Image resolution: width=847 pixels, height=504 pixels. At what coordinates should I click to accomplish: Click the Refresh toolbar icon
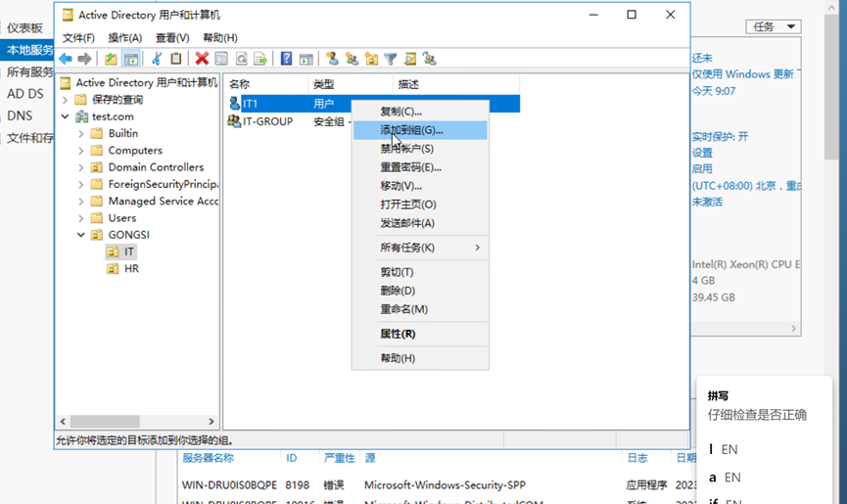pos(242,59)
